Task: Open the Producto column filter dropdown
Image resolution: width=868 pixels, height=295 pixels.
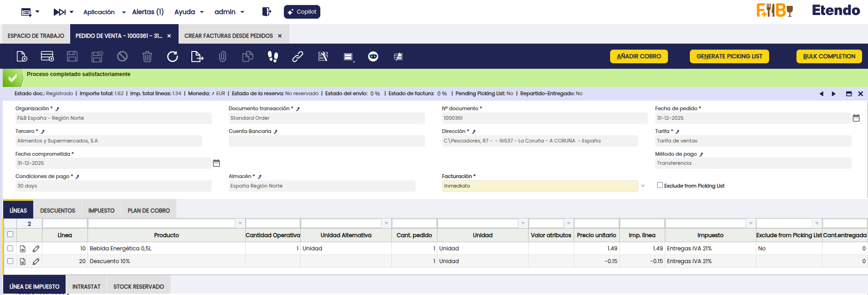Action: (x=240, y=224)
